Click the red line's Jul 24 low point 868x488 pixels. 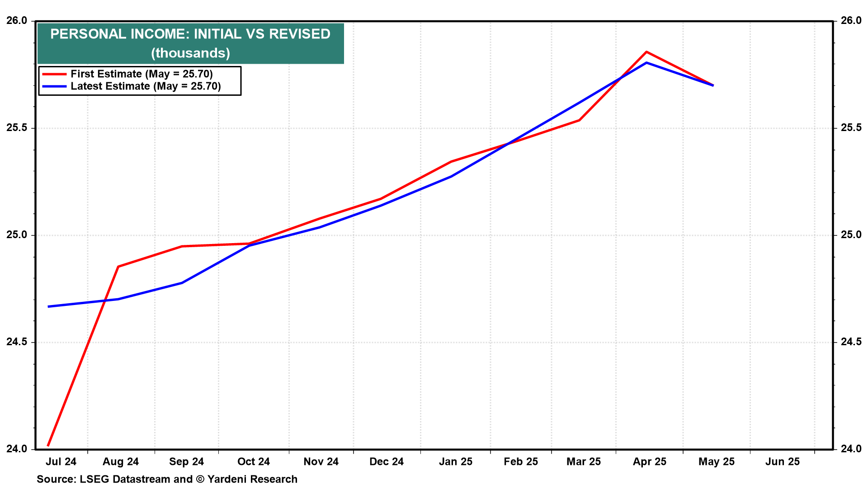[48, 445]
